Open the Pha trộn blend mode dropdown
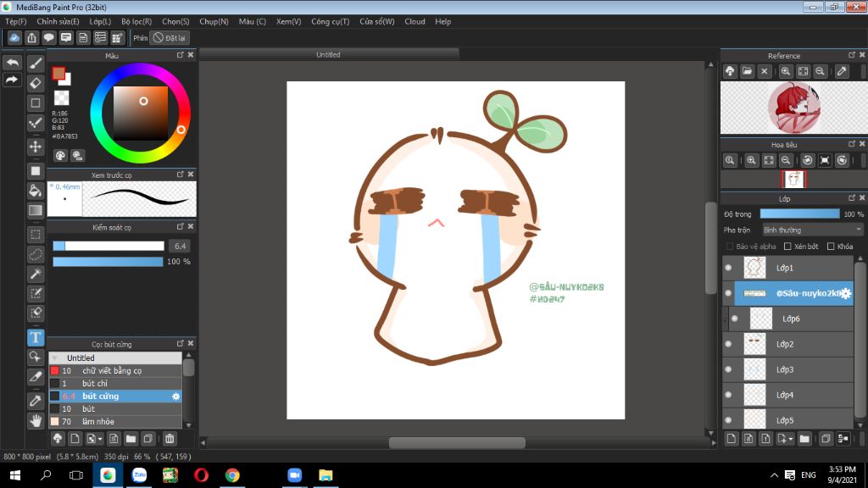 click(x=812, y=230)
